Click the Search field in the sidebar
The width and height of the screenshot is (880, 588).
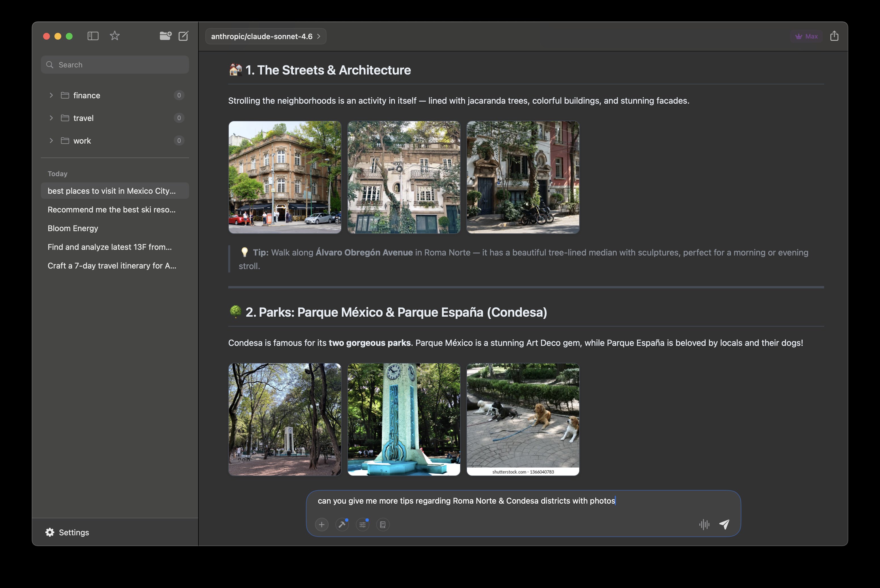(115, 65)
